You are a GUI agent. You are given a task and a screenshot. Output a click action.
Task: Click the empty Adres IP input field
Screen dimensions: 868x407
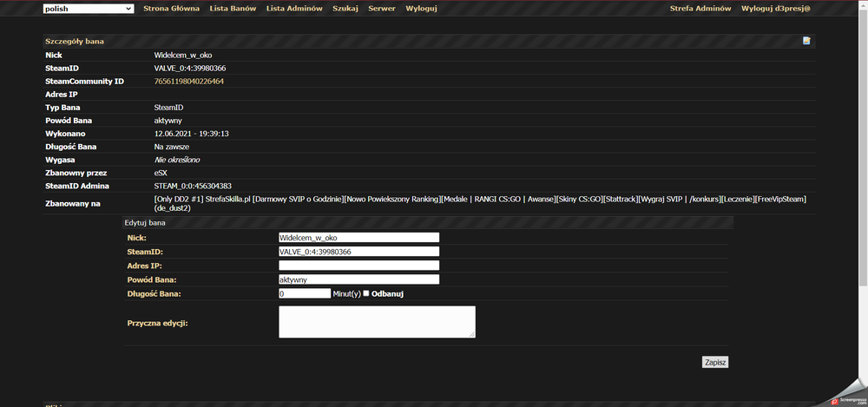(358, 266)
